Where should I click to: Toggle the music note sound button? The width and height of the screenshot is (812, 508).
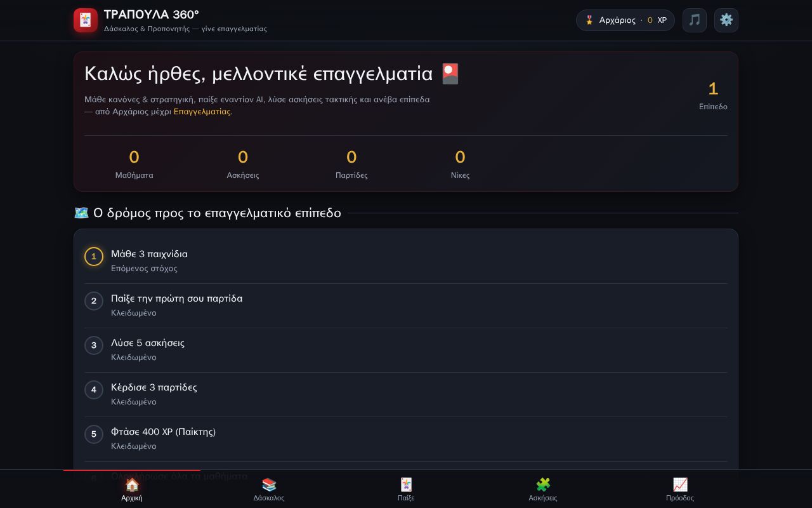point(695,20)
